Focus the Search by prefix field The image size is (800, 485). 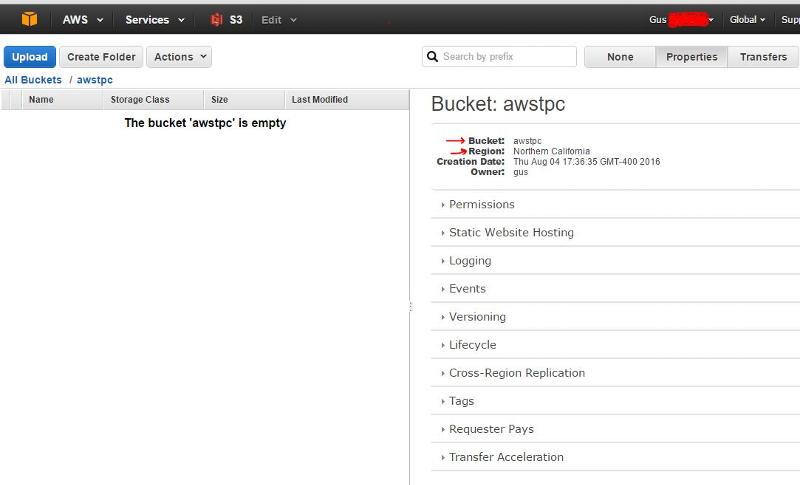(x=499, y=57)
